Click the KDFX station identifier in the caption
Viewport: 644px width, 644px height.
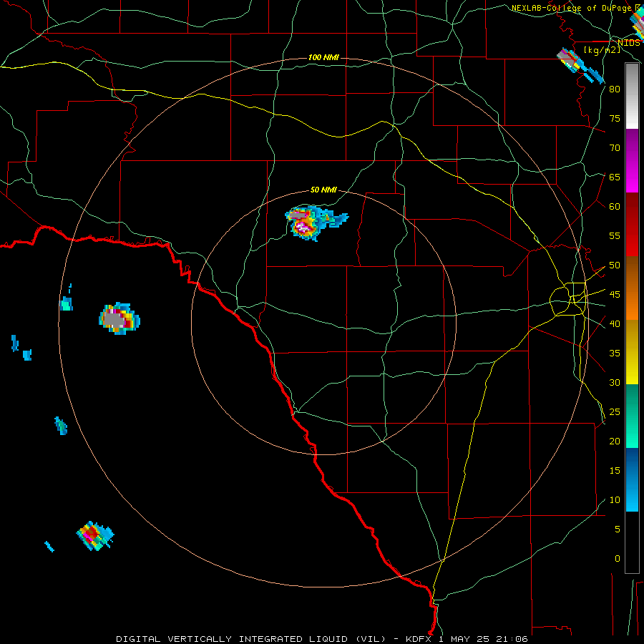pyautogui.click(x=420, y=639)
